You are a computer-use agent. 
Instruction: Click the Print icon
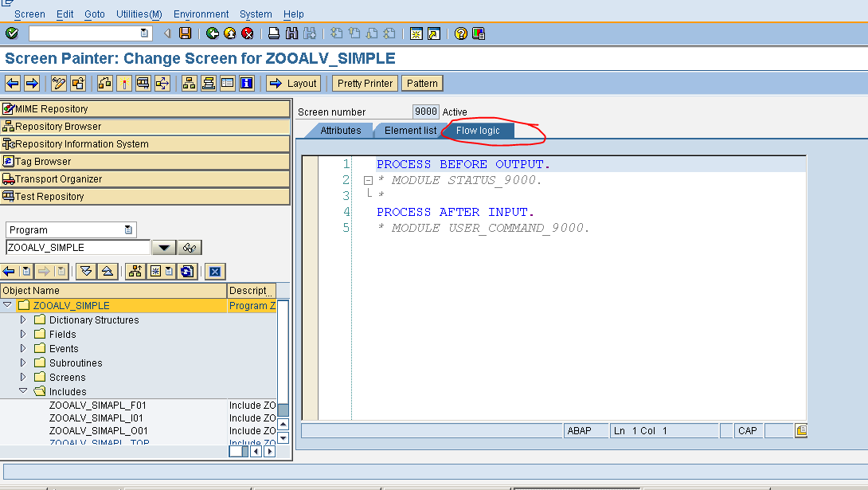272,33
